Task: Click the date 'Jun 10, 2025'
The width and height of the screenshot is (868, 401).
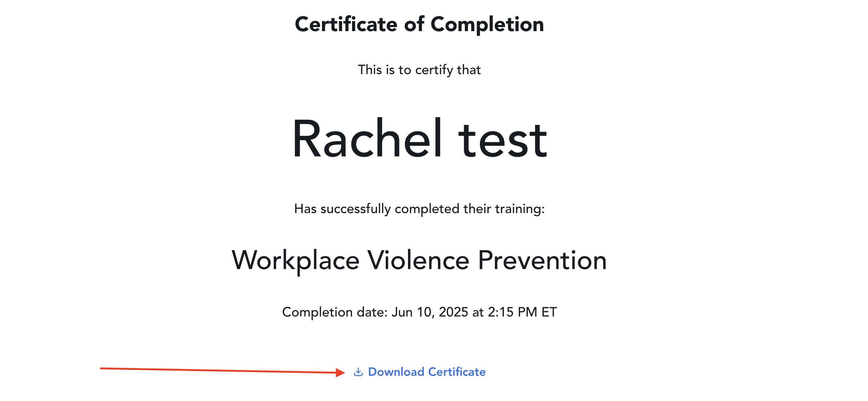Action: click(x=430, y=312)
